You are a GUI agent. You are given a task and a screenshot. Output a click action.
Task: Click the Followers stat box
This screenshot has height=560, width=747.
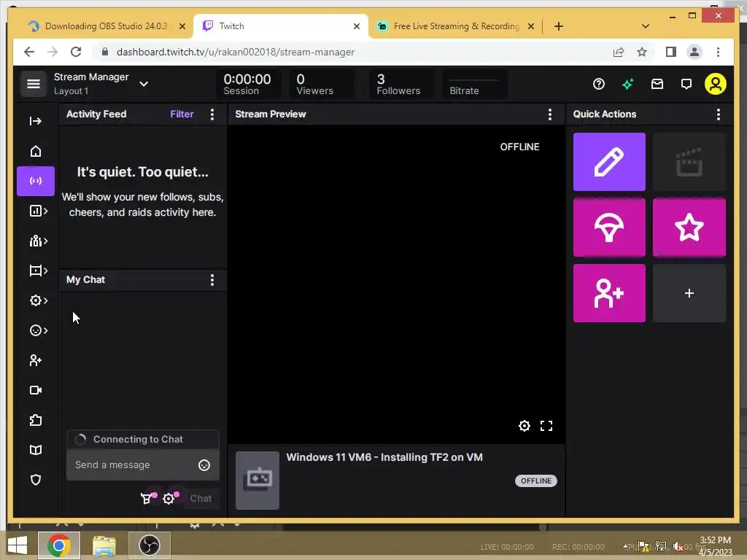point(401,85)
